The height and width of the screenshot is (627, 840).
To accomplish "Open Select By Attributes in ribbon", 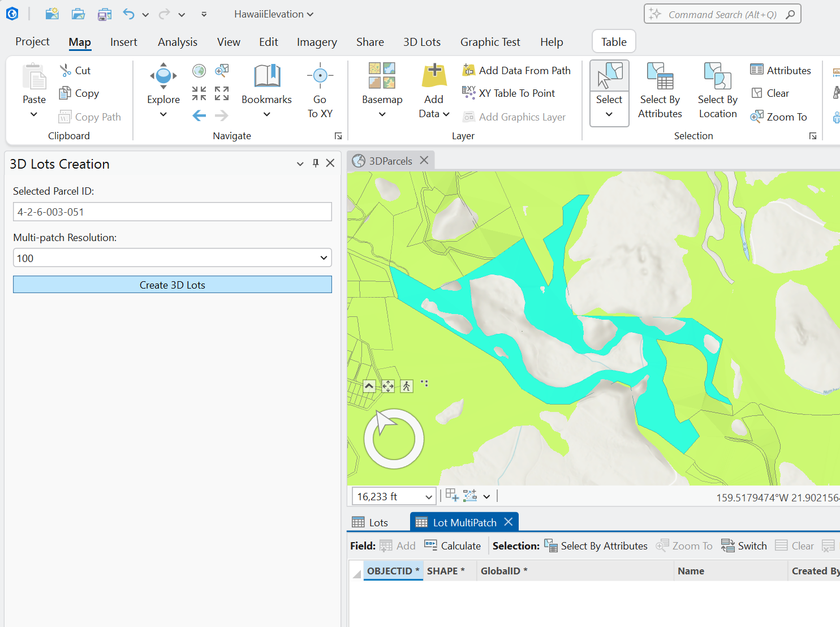I will pyautogui.click(x=660, y=91).
